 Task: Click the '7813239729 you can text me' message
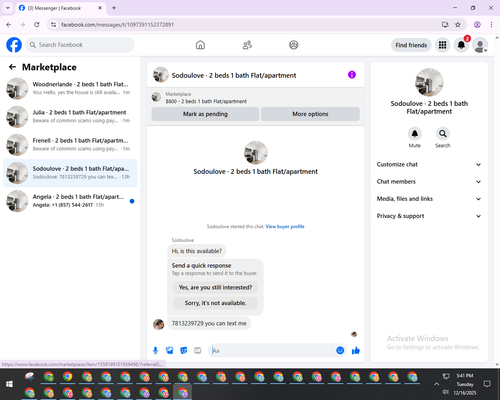[x=209, y=323]
